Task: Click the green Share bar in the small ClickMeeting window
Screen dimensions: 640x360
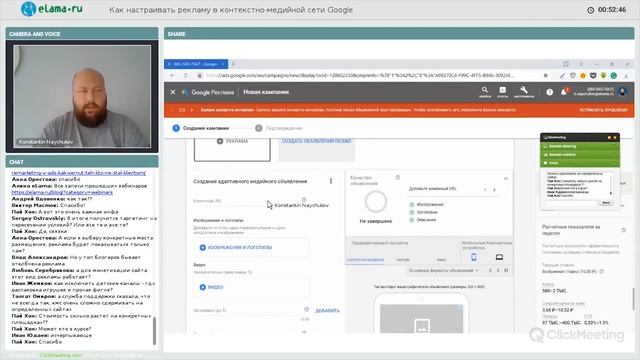Action: 580,146
